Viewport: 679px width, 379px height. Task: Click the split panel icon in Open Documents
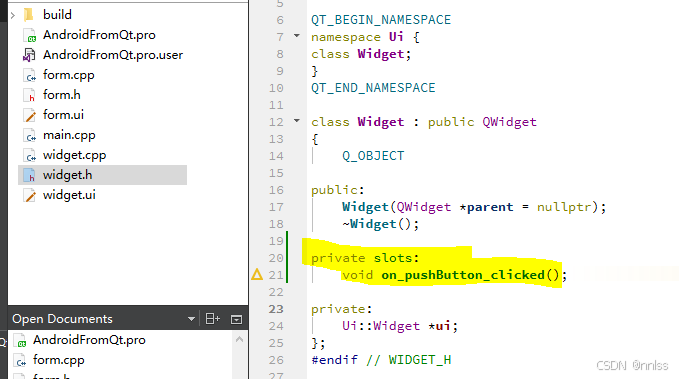pos(212,319)
